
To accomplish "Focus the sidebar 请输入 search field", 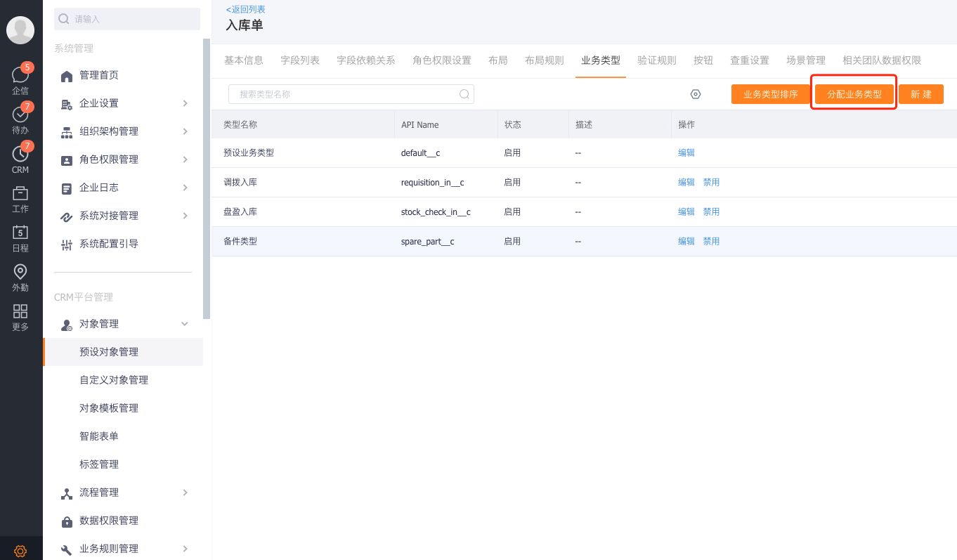I will tap(127, 19).
